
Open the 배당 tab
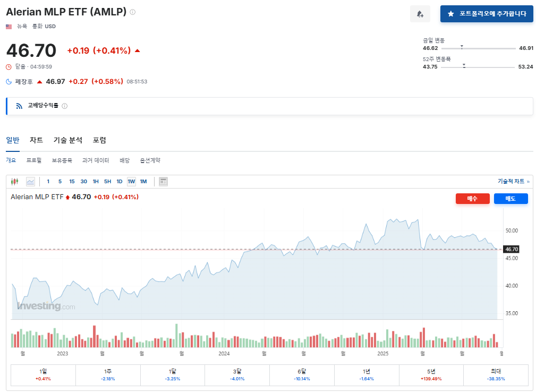click(124, 160)
